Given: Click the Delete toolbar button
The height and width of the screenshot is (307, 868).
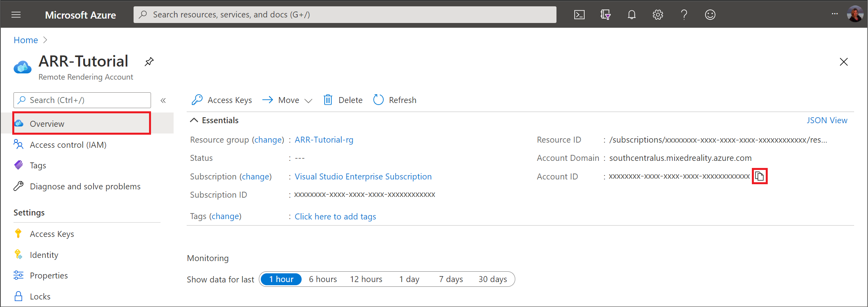Looking at the screenshot, I should tap(343, 100).
